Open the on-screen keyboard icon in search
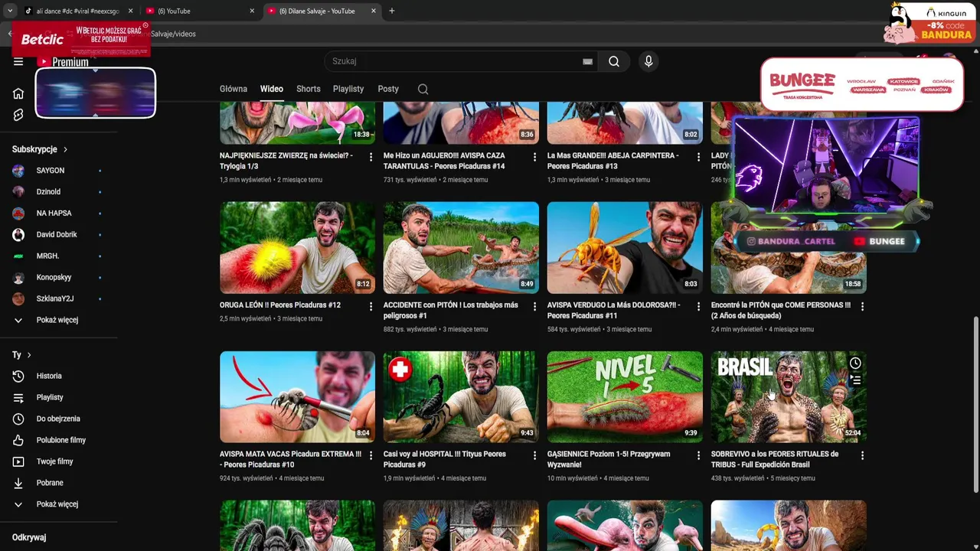Viewport: 980px width, 551px height. 587,62
